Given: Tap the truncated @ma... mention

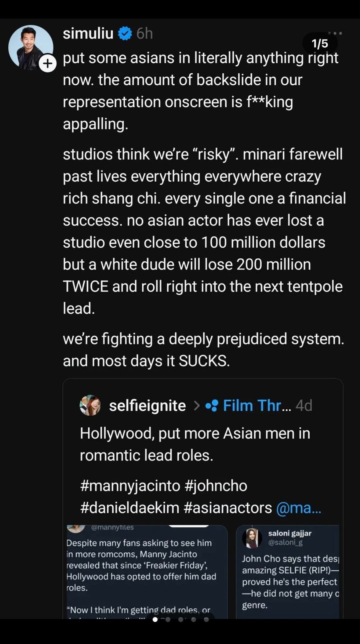Looking at the screenshot, I should pyautogui.click(x=298, y=508).
